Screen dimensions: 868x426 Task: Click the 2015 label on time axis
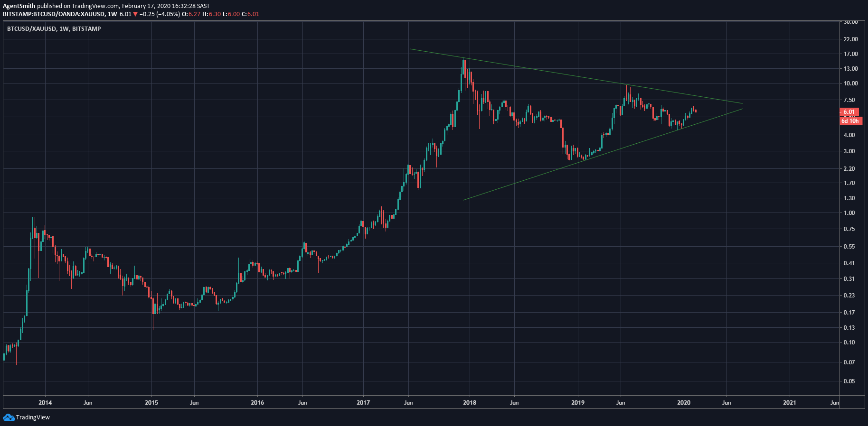(151, 403)
